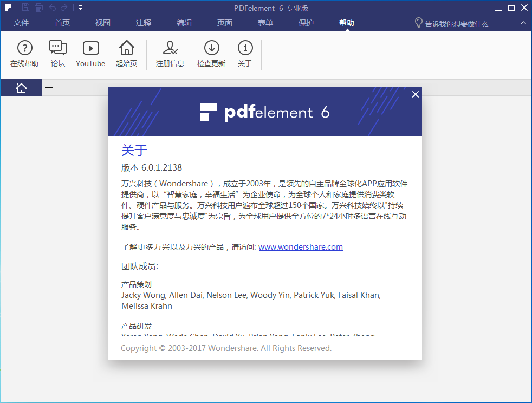Viewport: 532px width, 403px height.
Task: Click the undo arrow in title bar
Action: click(53, 8)
